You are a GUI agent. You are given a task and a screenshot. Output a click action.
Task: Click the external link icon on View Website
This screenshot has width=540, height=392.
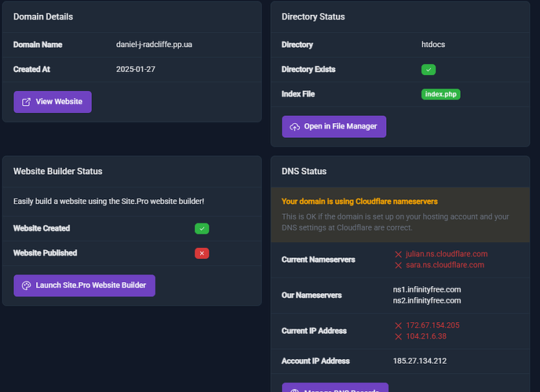[x=27, y=102]
